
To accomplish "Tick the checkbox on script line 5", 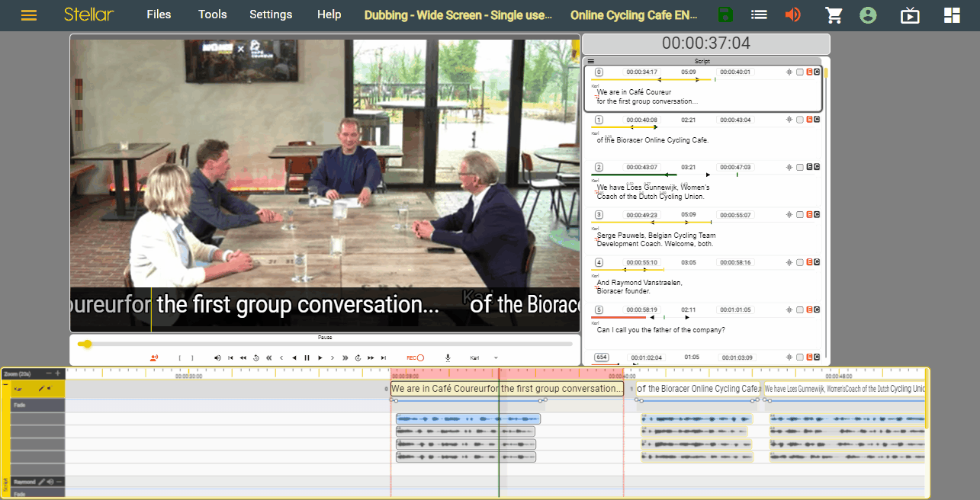I will coord(799,310).
